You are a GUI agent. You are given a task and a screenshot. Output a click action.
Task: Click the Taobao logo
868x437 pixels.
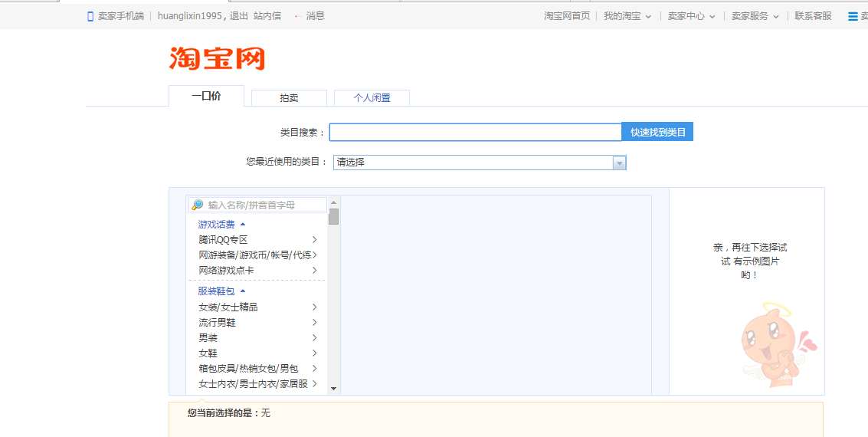click(217, 58)
